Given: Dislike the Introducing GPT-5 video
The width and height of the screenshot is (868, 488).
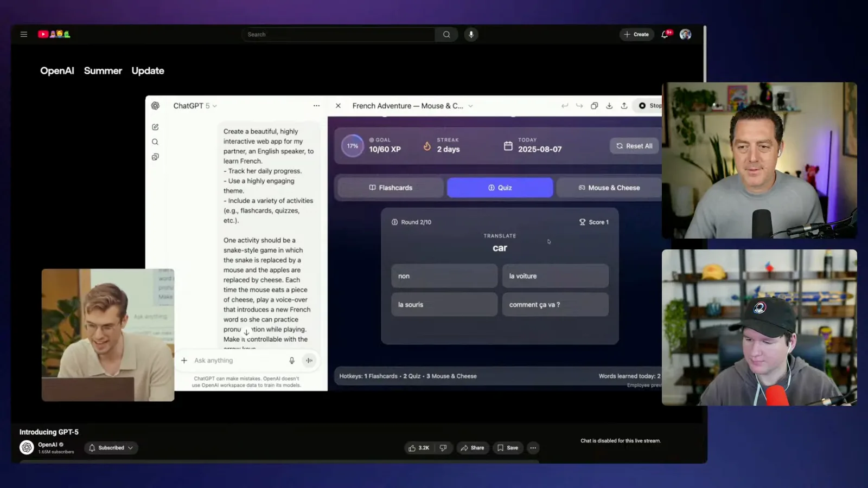Looking at the screenshot, I should point(443,448).
